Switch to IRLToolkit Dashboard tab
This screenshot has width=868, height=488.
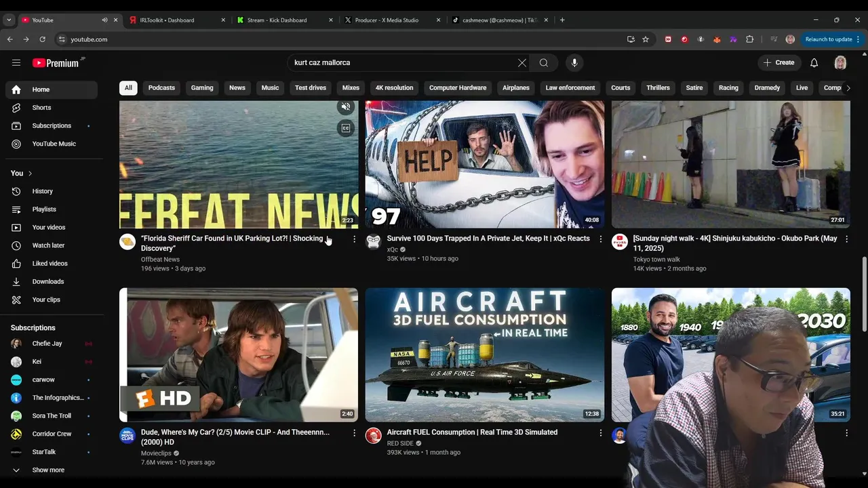coord(176,20)
